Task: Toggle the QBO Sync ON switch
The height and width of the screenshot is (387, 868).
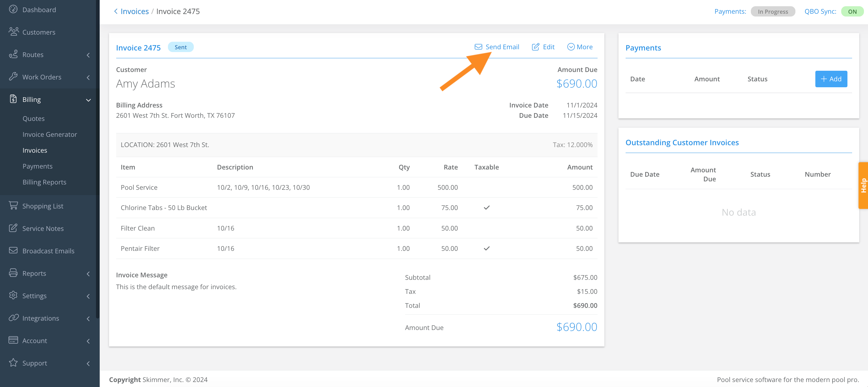Action: 852,12
